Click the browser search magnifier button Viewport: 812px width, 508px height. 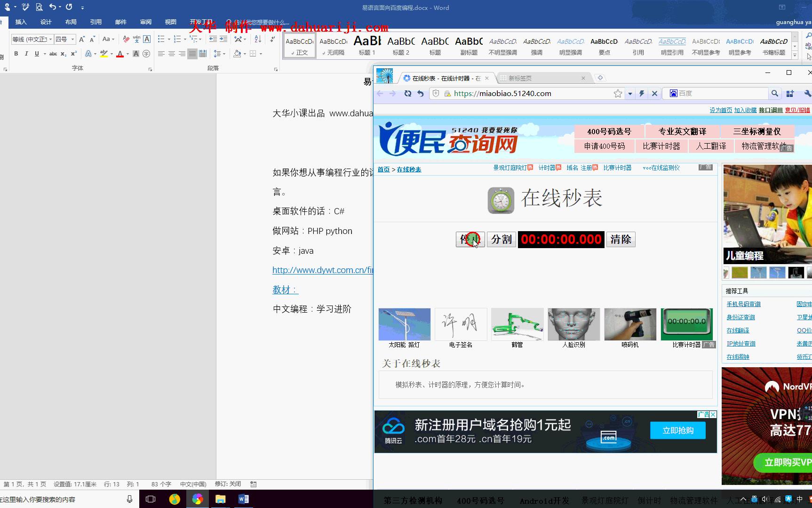coord(774,93)
